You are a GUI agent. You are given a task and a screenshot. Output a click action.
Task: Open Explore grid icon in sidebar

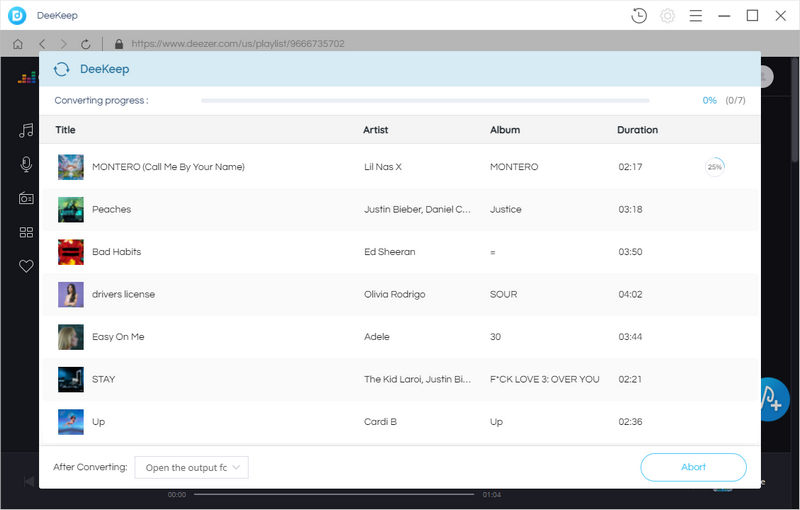click(x=26, y=232)
